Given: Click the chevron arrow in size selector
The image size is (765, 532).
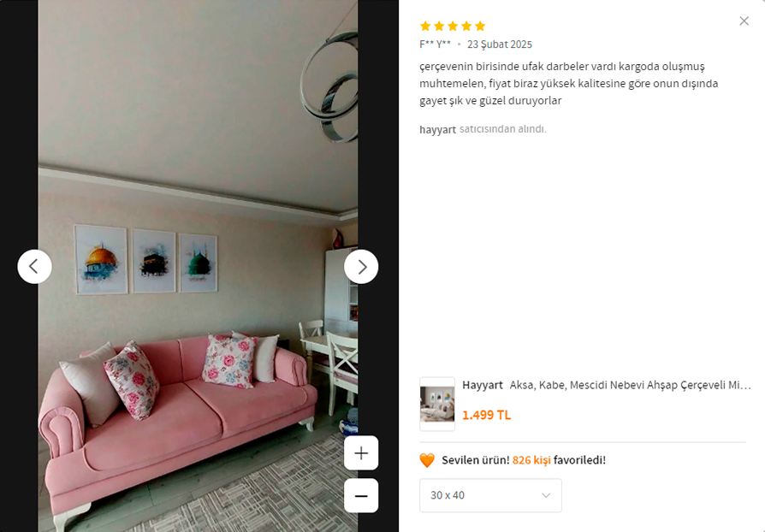Looking at the screenshot, I should 546,495.
